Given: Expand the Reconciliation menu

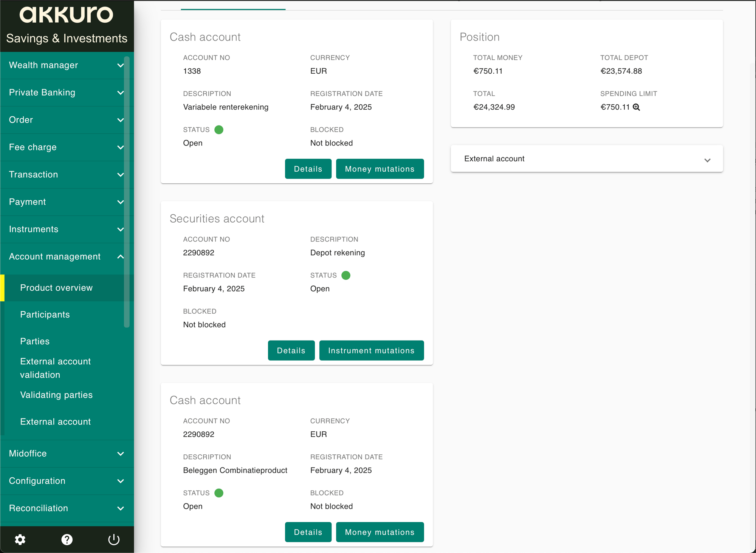Looking at the screenshot, I should pos(67,508).
